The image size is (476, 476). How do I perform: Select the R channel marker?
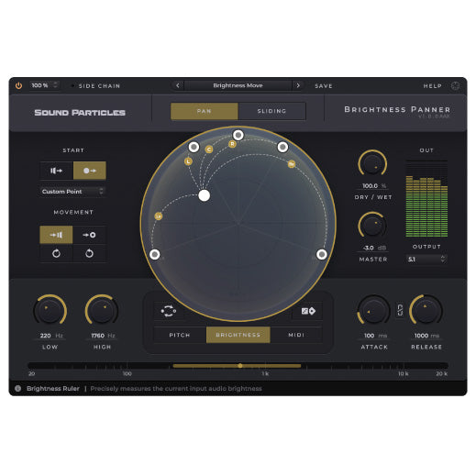(232, 144)
